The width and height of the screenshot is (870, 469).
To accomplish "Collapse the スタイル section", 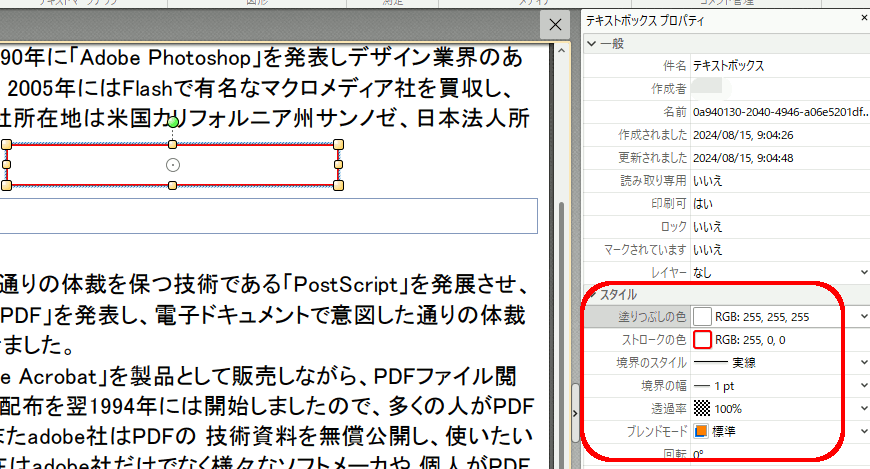I will 593,294.
